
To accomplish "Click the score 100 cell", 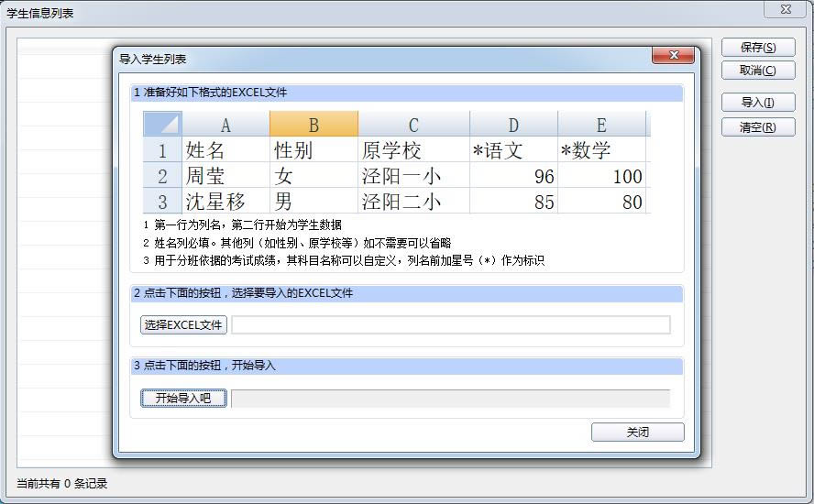I will click(x=601, y=175).
